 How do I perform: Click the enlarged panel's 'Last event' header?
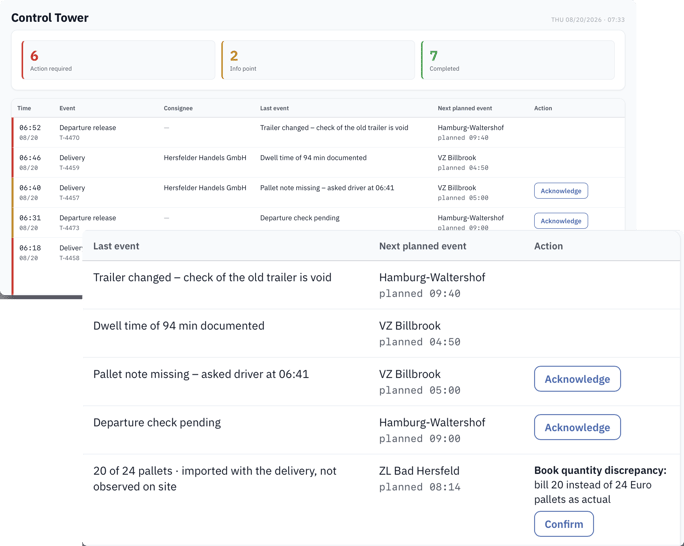116,246
